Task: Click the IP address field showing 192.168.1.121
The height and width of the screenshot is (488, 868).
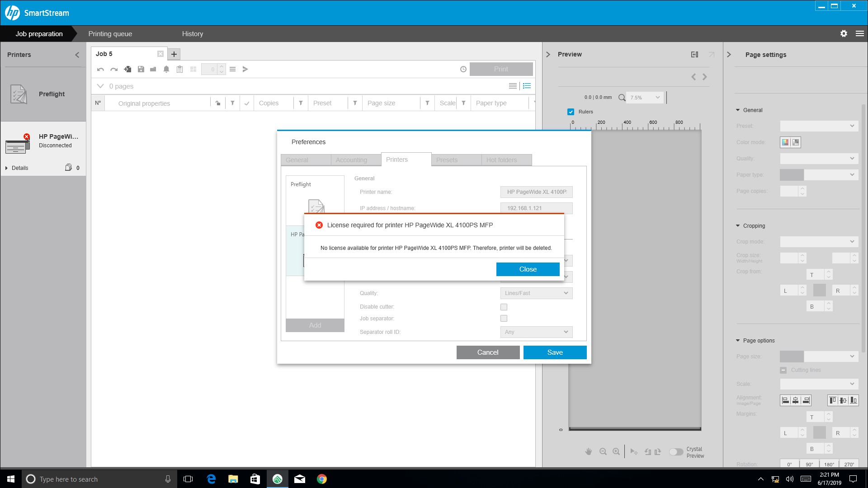Action: 536,208
